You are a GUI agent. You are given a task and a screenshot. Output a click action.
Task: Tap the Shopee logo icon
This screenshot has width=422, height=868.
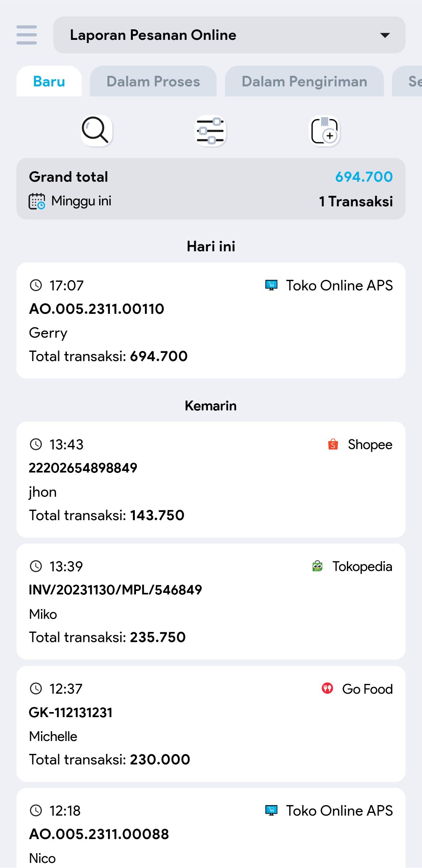click(333, 444)
